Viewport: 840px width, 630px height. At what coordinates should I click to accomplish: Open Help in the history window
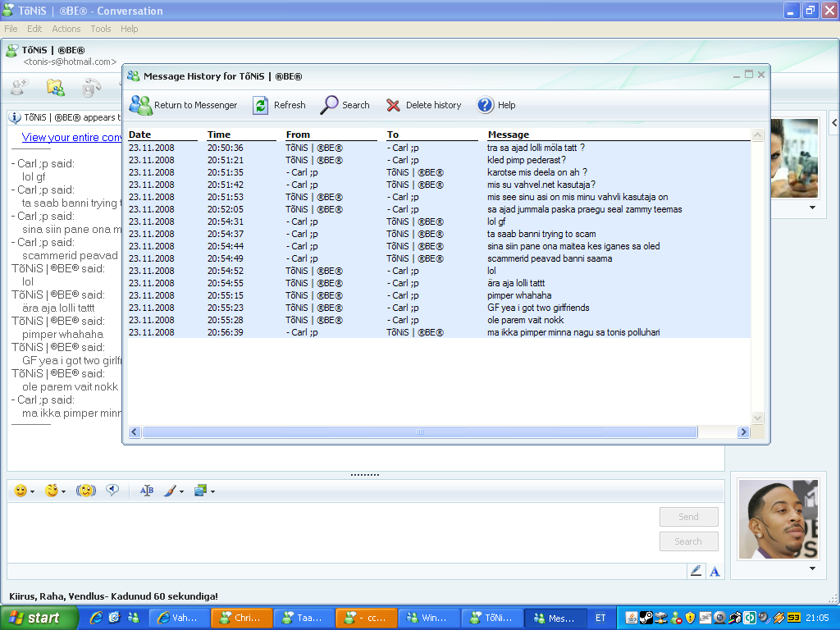496,105
